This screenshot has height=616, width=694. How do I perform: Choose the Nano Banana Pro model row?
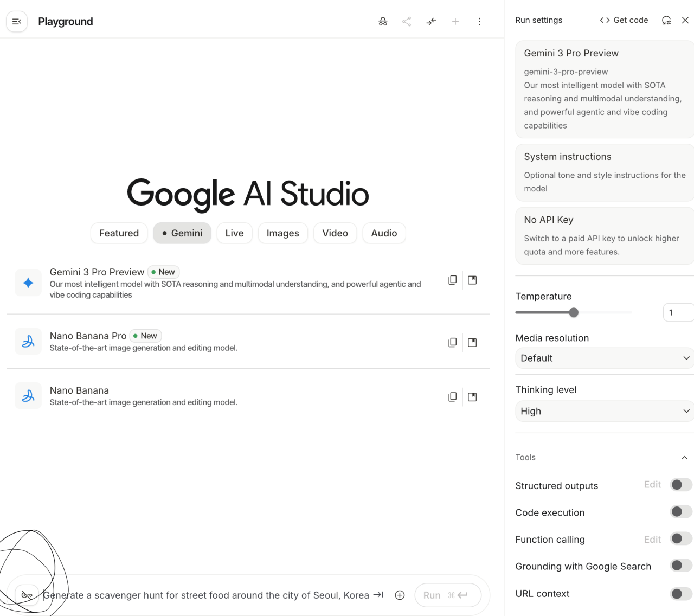click(248, 341)
